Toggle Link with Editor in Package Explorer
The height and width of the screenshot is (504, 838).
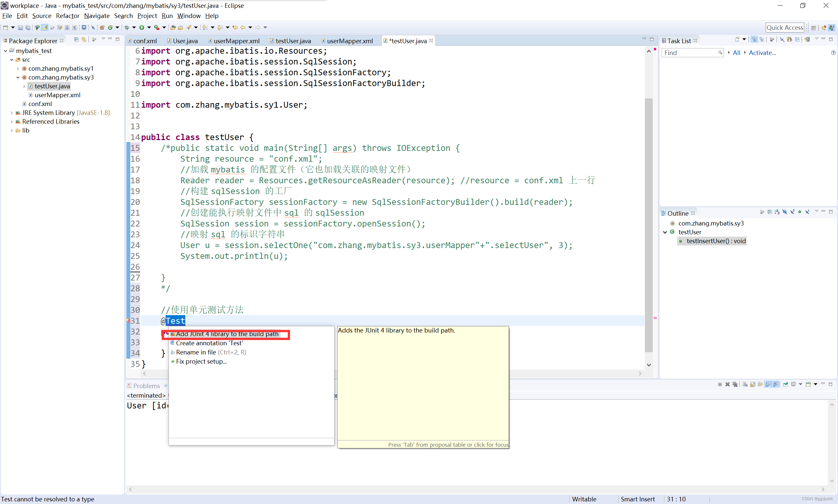(x=84, y=40)
